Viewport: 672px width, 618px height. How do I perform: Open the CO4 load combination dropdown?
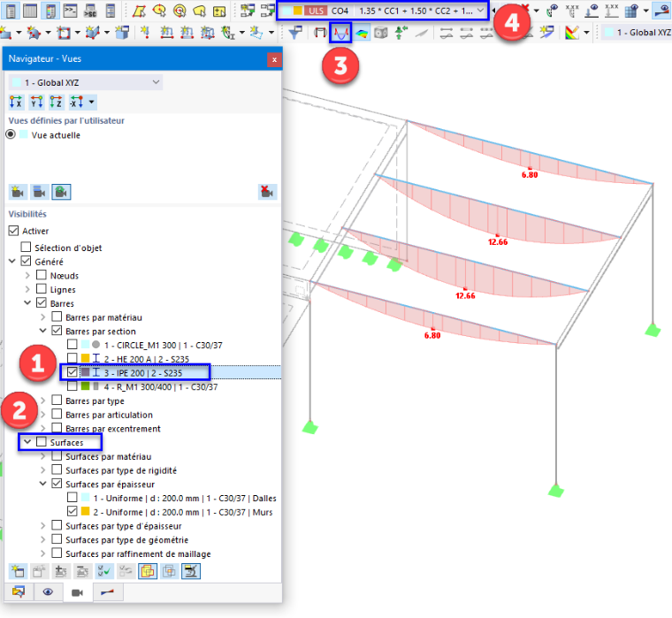[383, 11]
